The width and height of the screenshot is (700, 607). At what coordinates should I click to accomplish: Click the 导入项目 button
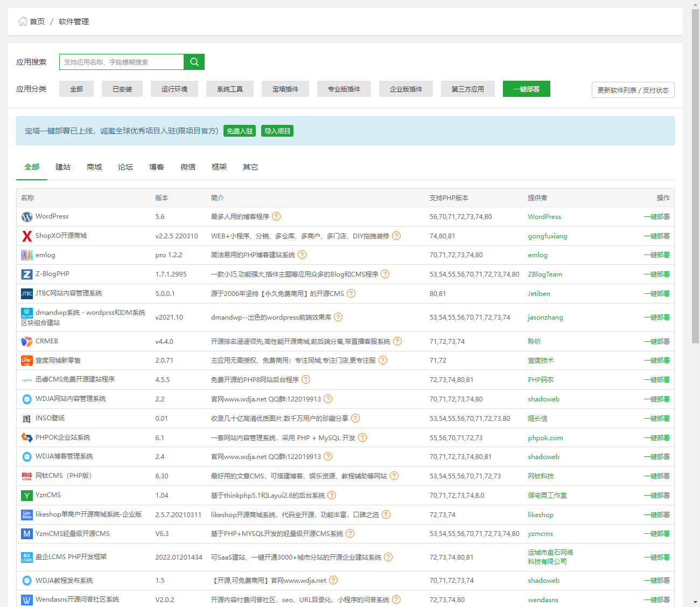[x=277, y=131]
